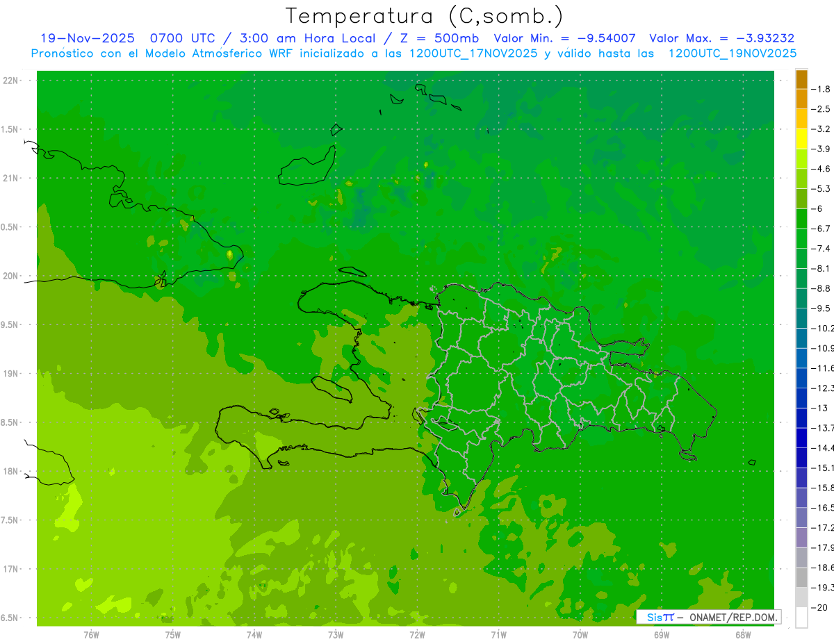Viewport: 834px width, 644px height.
Task: Click 'Valor Max. = -3.93232' text
Action: pyautogui.click(x=721, y=38)
